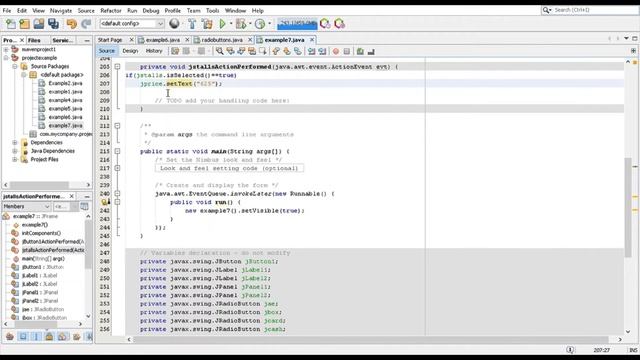
Task: Click the memory usage garbage collection bar
Action: pyautogui.click(x=297, y=24)
